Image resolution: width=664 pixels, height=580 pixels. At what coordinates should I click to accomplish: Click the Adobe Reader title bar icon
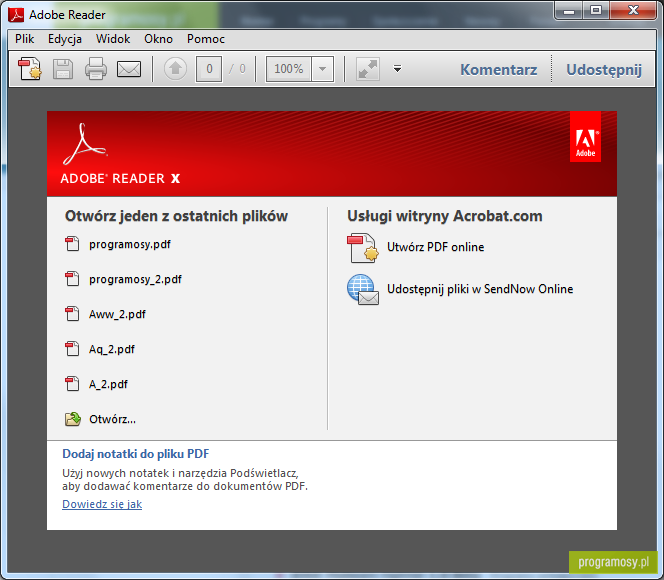pos(16,14)
